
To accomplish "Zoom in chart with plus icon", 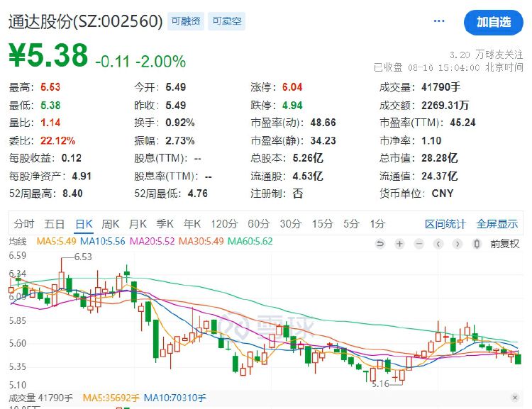I will 399,244.
